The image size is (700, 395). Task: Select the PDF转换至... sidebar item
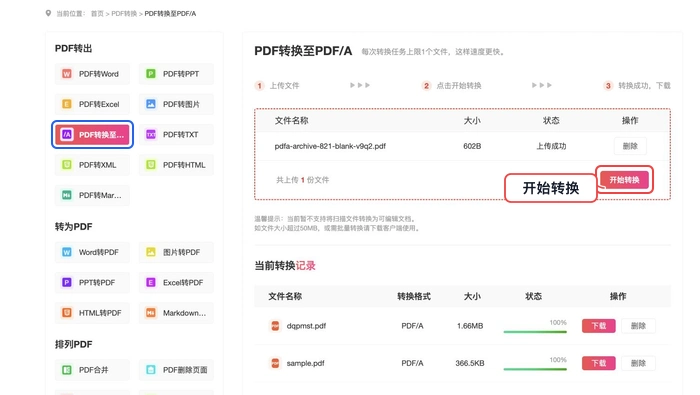[92, 134]
